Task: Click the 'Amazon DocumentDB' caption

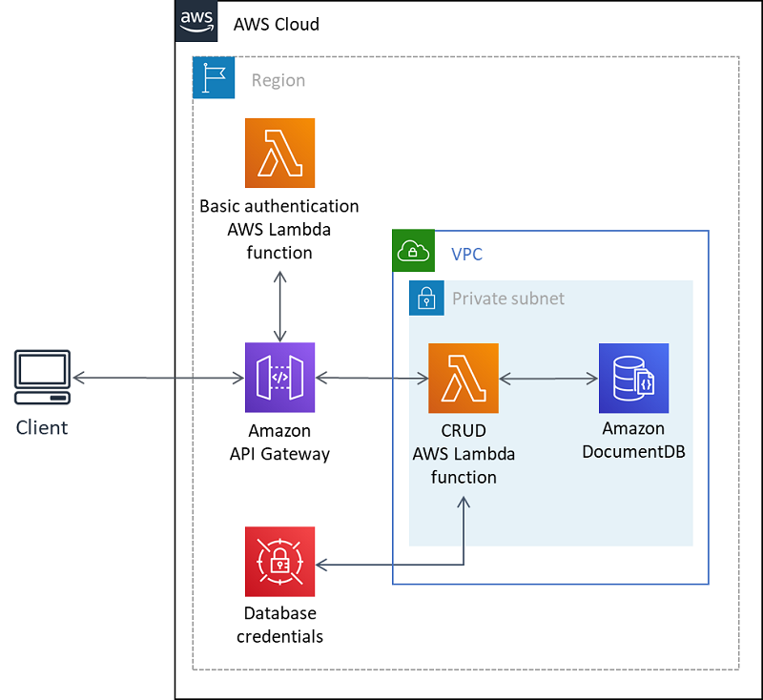Action: pos(633,441)
